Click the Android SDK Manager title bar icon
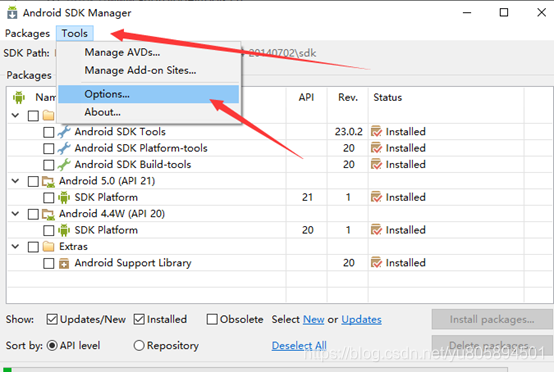This screenshot has width=554, height=372. (x=12, y=12)
